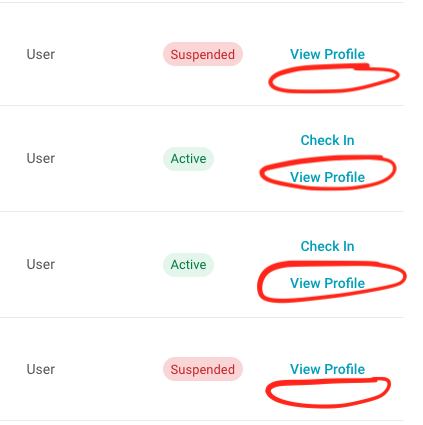The width and height of the screenshot is (423, 425).
Task: Select the User role text beside first Active badge
Action: (41, 158)
